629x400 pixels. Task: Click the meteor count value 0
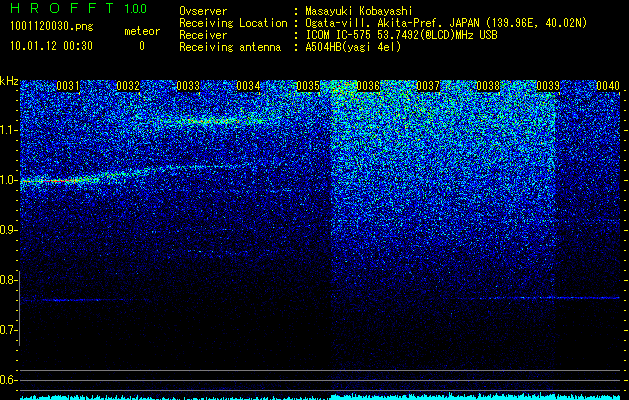coord(142,46)
